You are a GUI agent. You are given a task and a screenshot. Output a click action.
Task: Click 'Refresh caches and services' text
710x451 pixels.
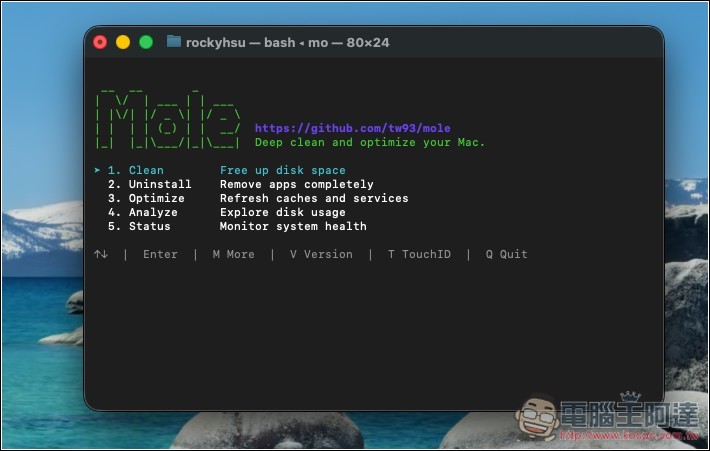point(314,198)
